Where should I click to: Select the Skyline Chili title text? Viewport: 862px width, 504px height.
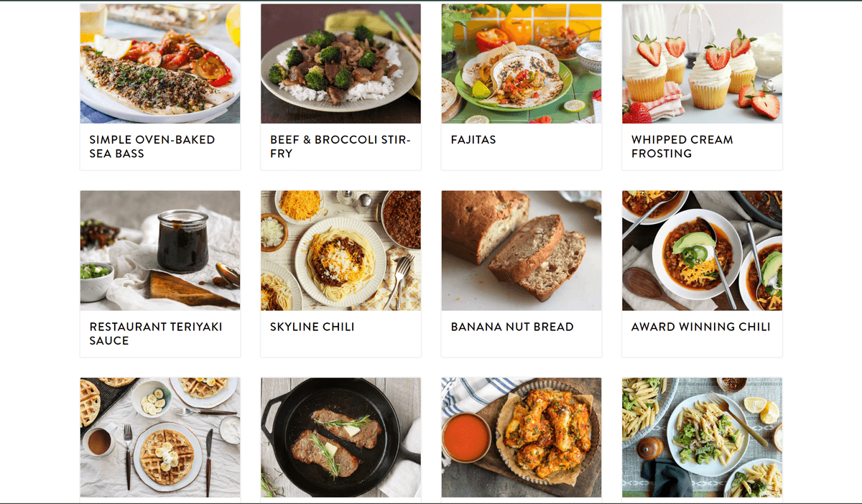[x=312, y=327]
